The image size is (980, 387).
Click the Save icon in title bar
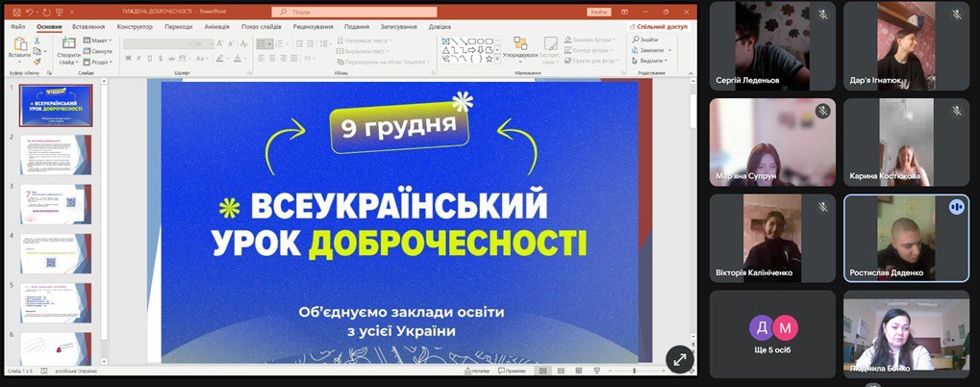pos(18,12)
